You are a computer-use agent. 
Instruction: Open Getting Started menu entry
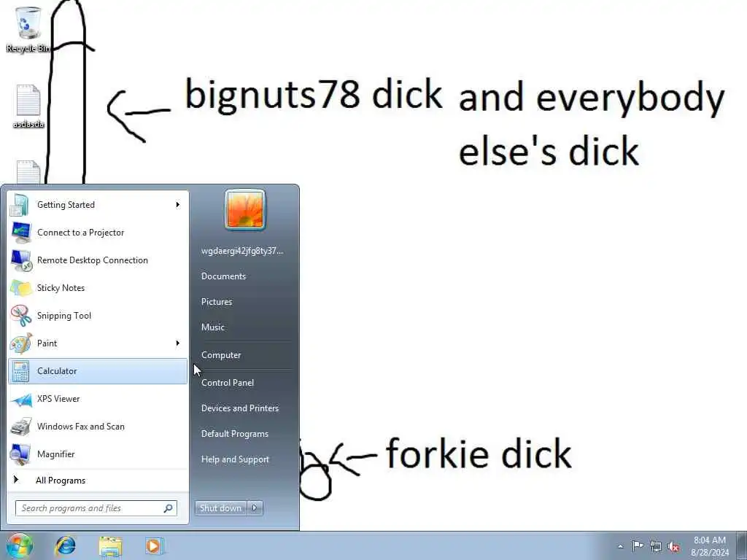98,205
